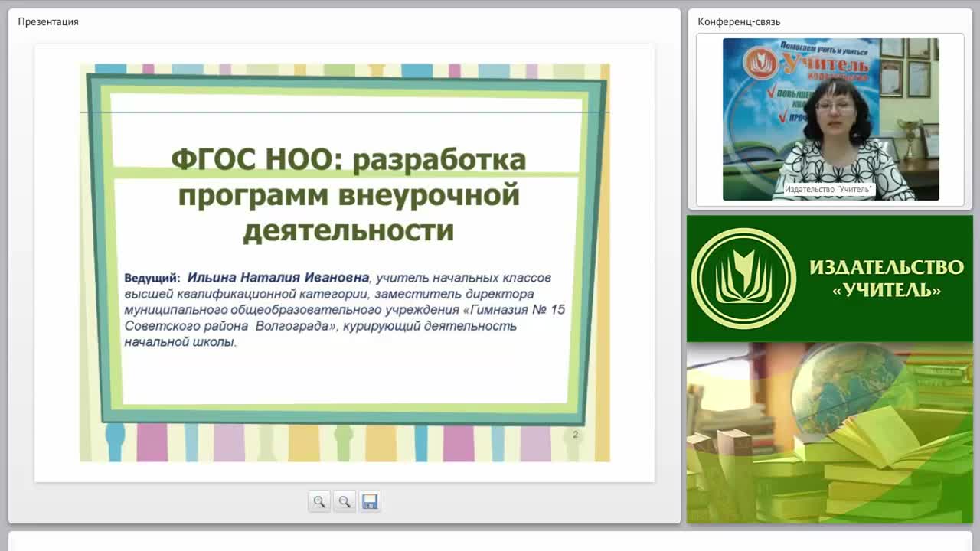Click the presenter name 'Ильина Наталия Ивановна'
Screen dimensions: 980x551
click(278, 277)
